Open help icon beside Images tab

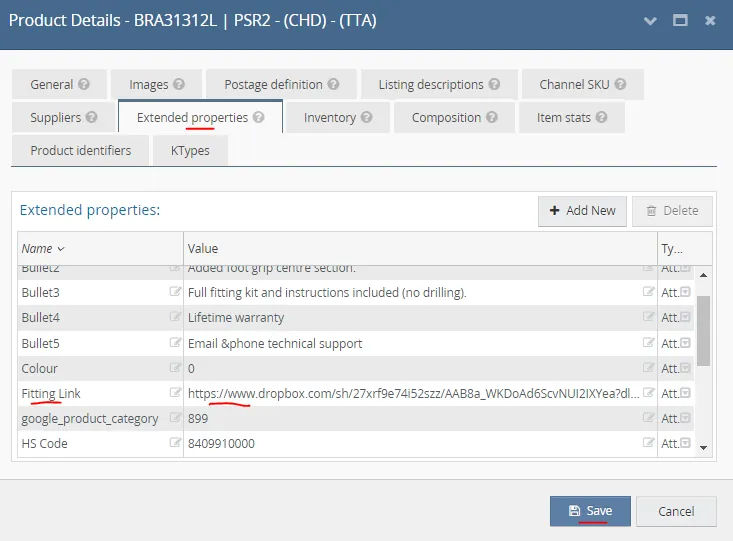point(179,84)
